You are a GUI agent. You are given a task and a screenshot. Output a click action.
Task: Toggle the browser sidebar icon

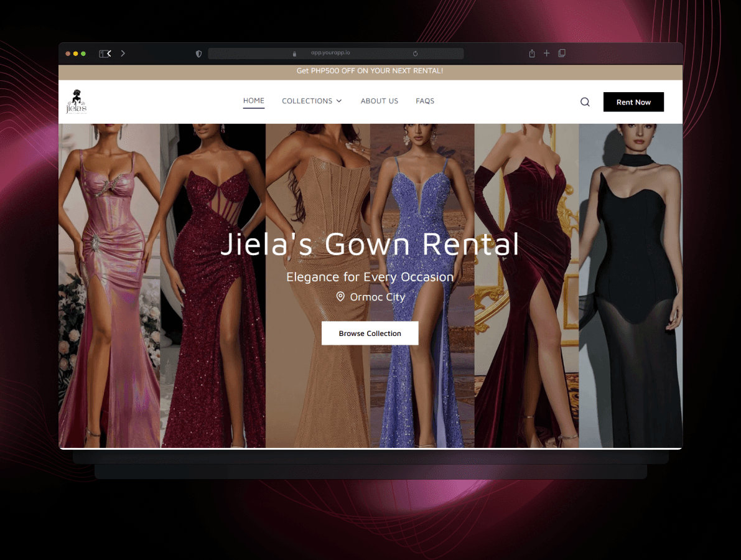click(x=103, y=54)
